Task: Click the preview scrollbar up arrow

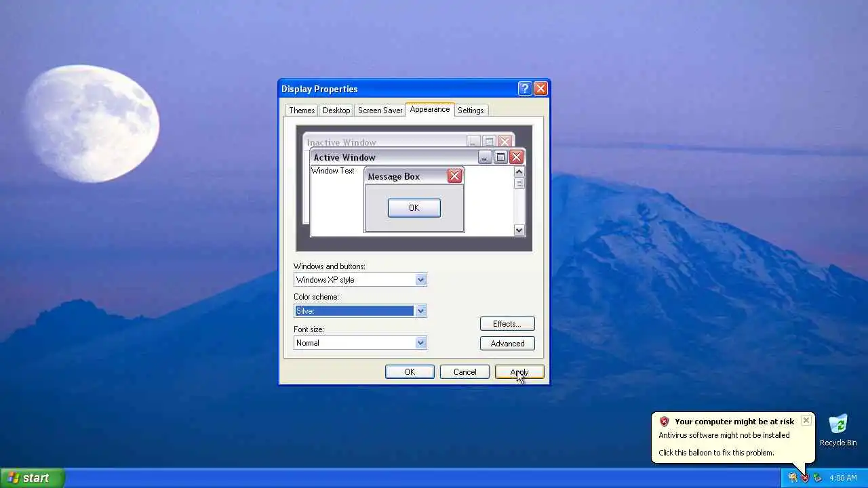Action: pyautogui.click(x=519, y=172)
